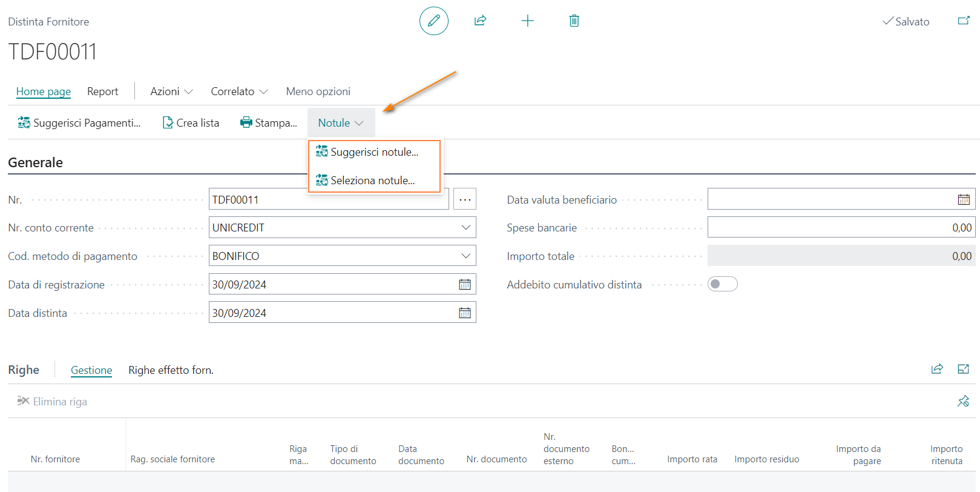Open Cod. metodo di pagamento dropdown
Image resolution: width=980 pixels, height=492 pixels.
[x=465, y=256]
